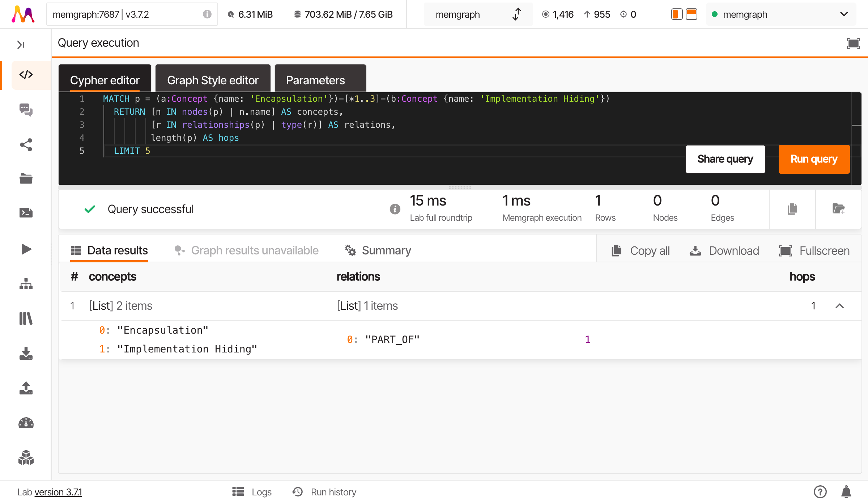Screen dimensions: 868x503
Task: Open the memgraph database selector dropdown
Action: [478, 14]
